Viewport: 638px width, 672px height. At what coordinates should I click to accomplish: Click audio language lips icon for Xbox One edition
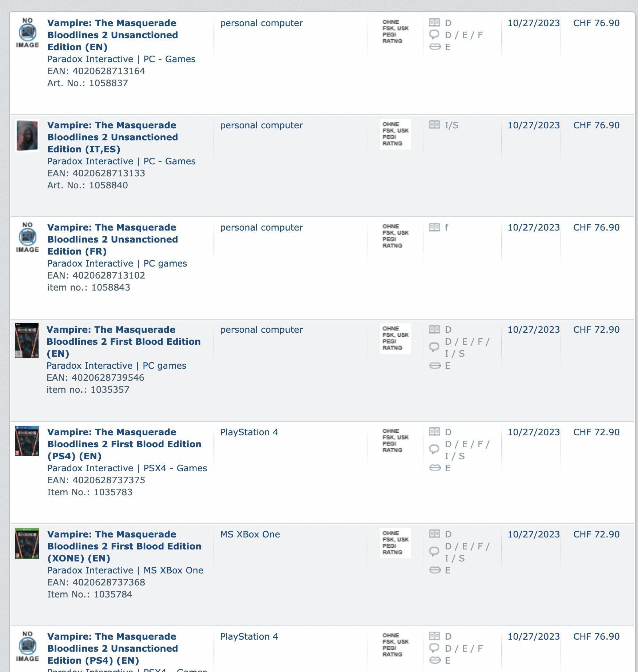pyautogui.click(x=435, y=570)
